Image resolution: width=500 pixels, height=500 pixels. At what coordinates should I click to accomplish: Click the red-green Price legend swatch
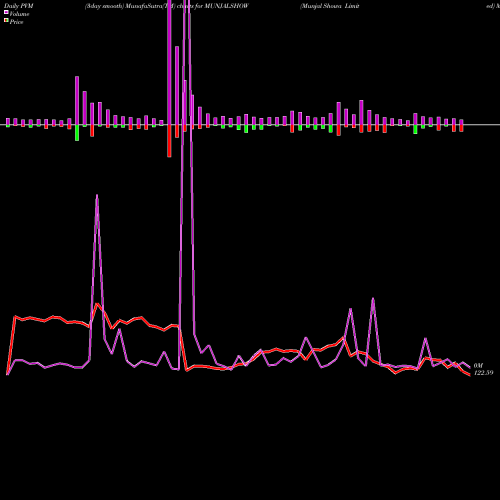pos(6,21)
